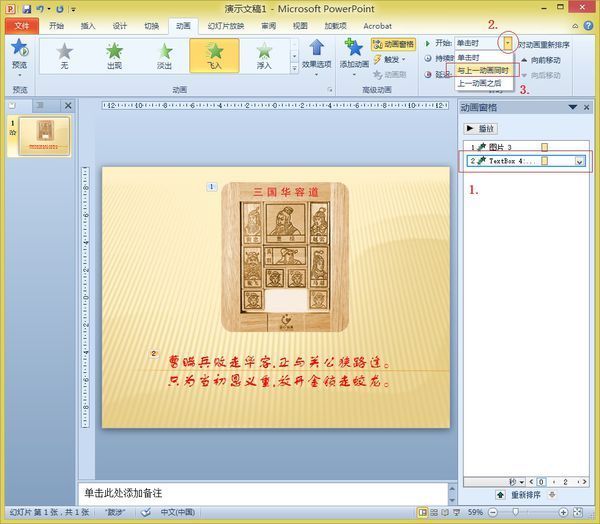
Task: Click the zoom out minus button
Action: [x=493, y=512]
